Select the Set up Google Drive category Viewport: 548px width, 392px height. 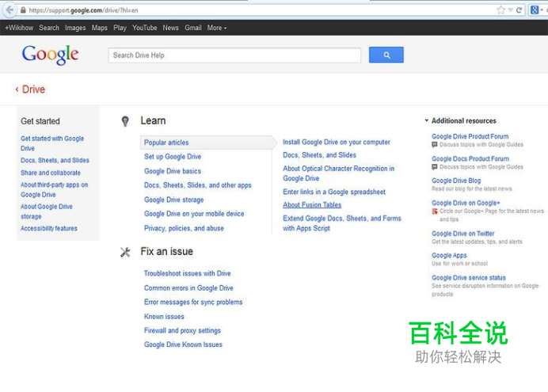point(173,157)
